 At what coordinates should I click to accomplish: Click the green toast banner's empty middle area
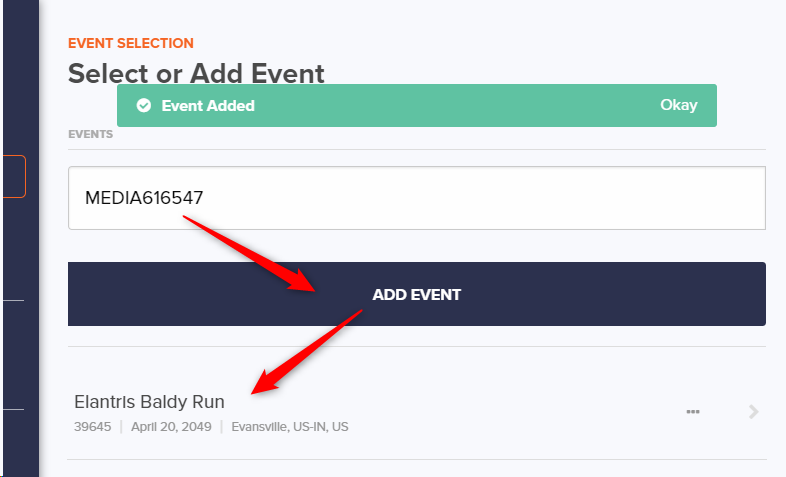(x=450, y=105)
